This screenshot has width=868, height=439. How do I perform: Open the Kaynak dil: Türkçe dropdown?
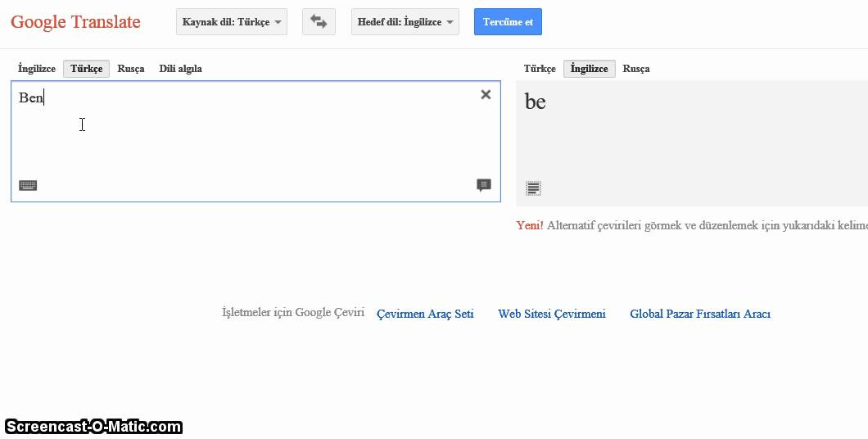tap(232, 22)
